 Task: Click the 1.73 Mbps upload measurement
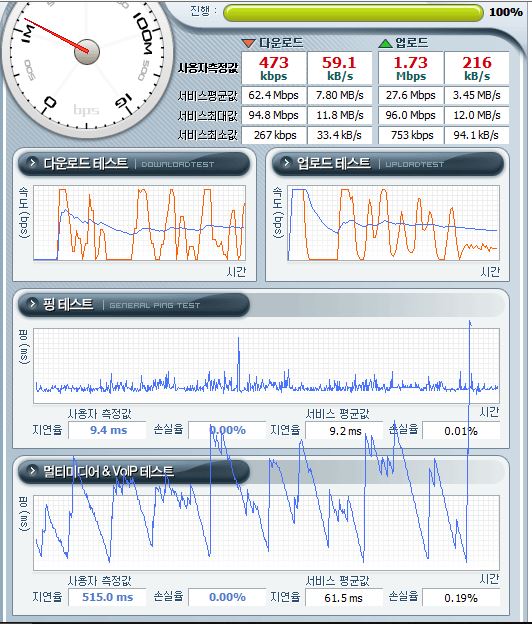pyautogui.click(x=411, y=68)
